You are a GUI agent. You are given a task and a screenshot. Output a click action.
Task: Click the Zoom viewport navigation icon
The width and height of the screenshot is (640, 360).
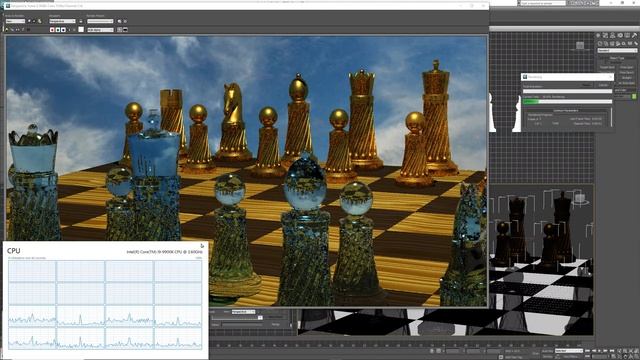pyautogui.click(x=620, y=351)
